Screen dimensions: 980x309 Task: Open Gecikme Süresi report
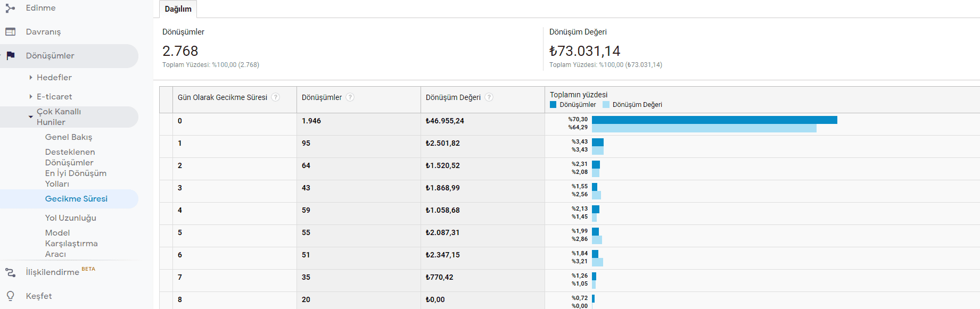76,199
